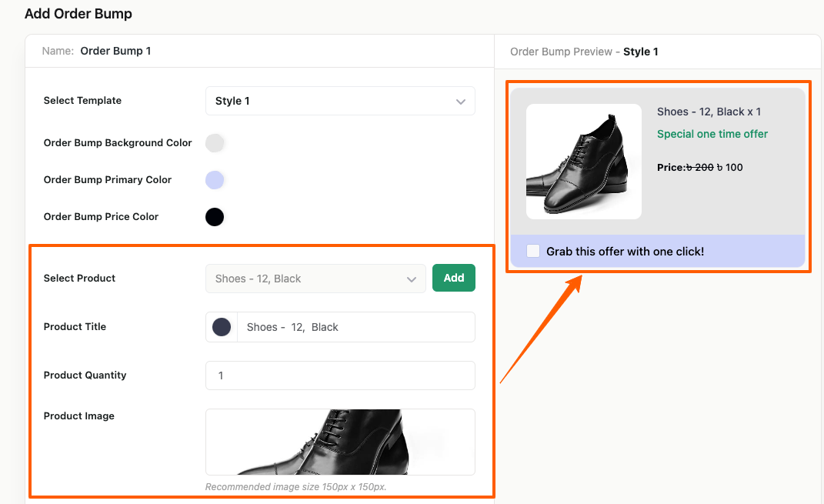Check the Grab this offer checkbox

point(533,251)
